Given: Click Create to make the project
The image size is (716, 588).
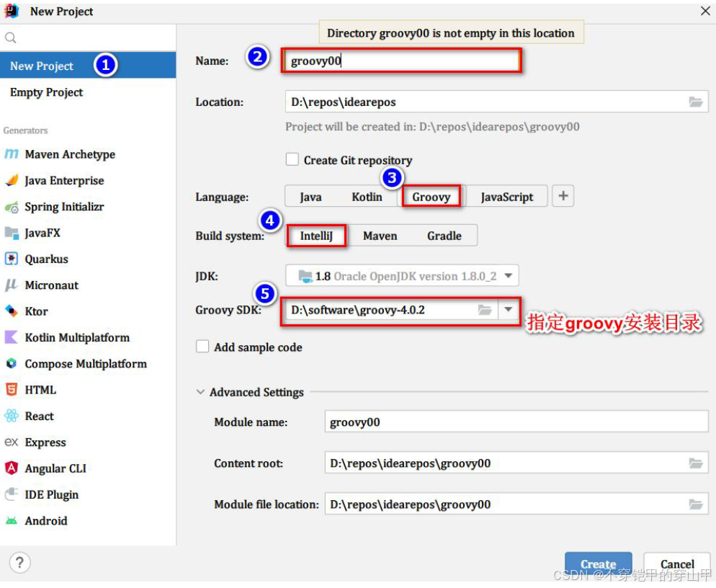Looking at the screenshot, I should 598,564.
